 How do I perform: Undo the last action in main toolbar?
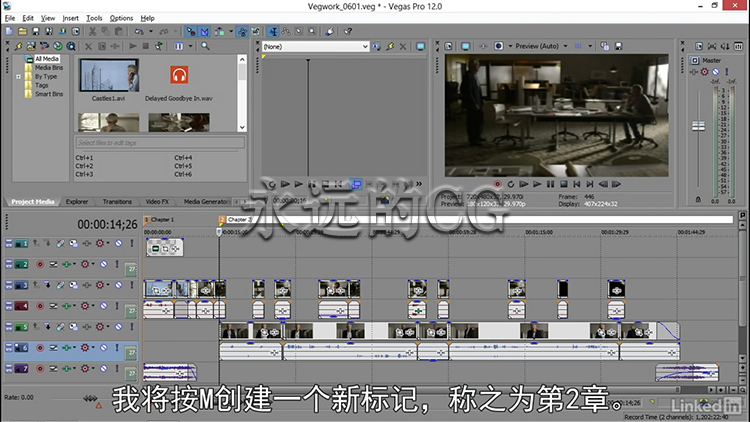139,32
